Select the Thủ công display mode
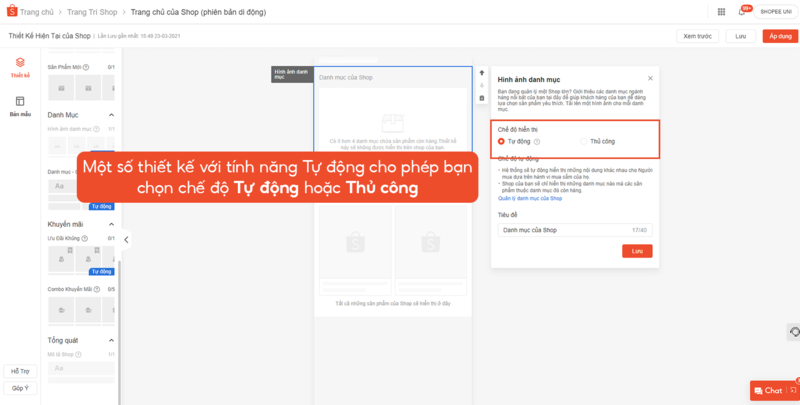 point(584,141)
